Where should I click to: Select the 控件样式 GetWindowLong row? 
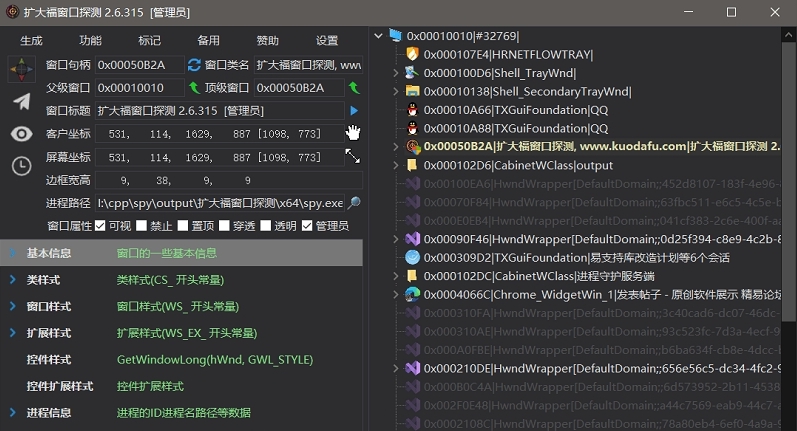pos(181,359)
